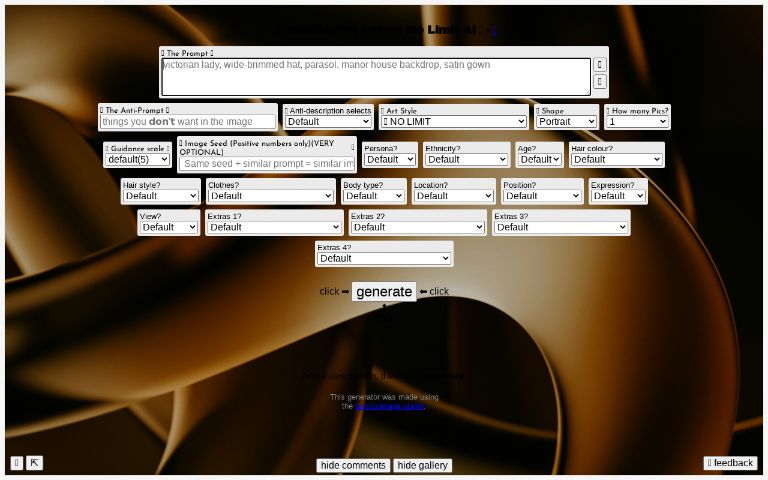768x480 pixels.
Task: Open the feedback button
Action: 730,463
